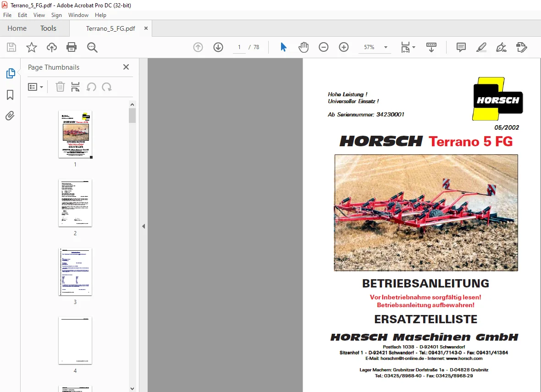Open the File menu
This screenshot has width=541, height=392.
point(7,15)
